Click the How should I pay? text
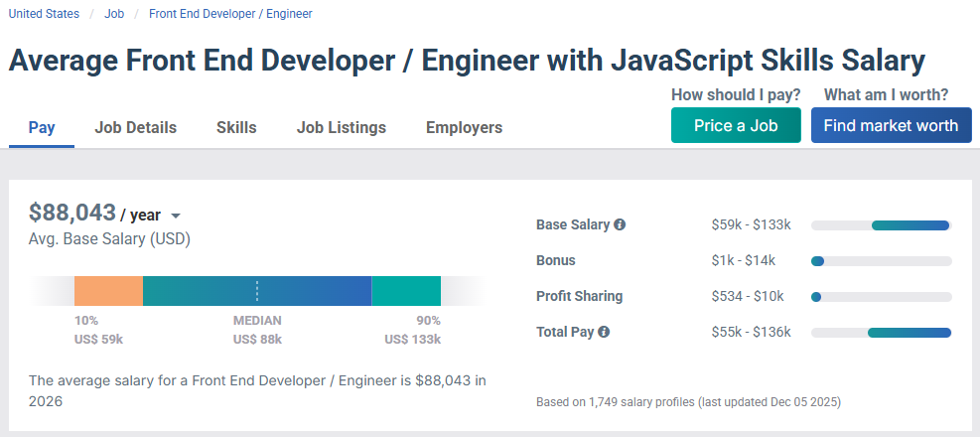 736,95
